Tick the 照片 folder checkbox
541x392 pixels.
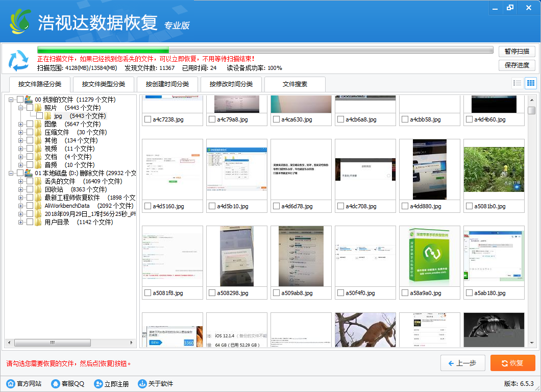pos(30,108)
